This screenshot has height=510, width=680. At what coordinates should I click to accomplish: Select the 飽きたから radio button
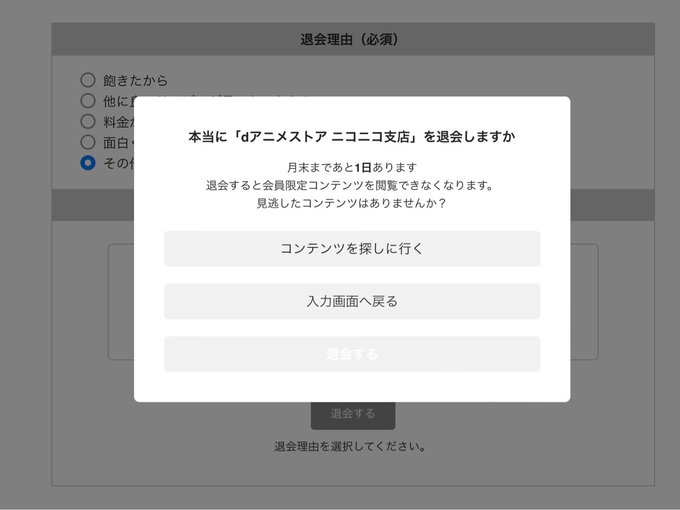pos(88,80)
